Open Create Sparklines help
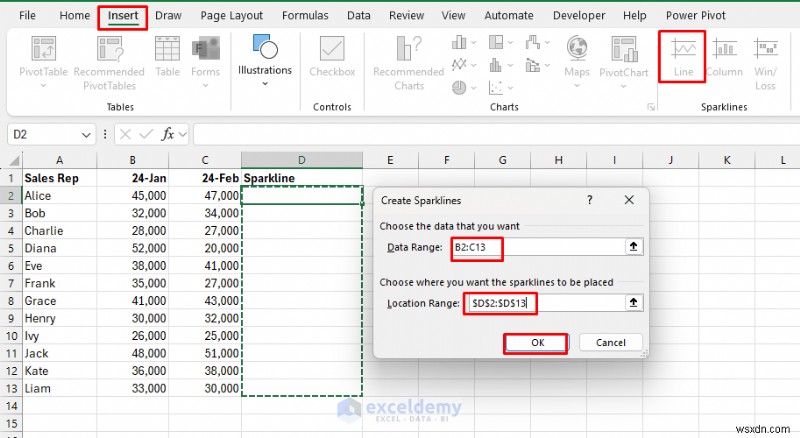Image resolution: width=800 pixels, height=438 pixels. point(590,200)
